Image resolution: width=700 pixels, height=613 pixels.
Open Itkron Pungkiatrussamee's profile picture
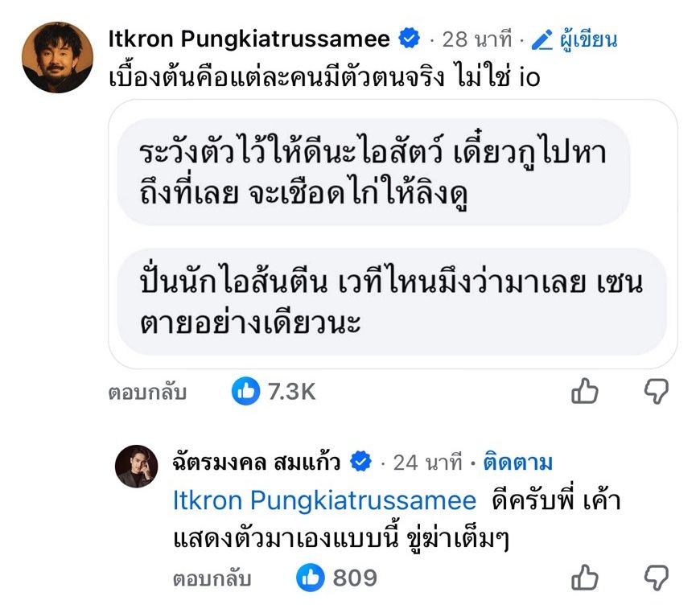coord(57,57)
